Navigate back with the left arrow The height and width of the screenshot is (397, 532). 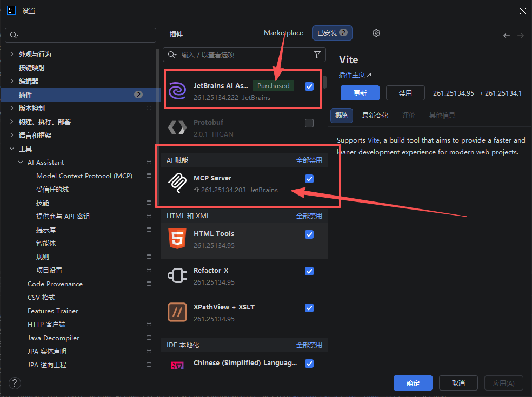[506, 36]
